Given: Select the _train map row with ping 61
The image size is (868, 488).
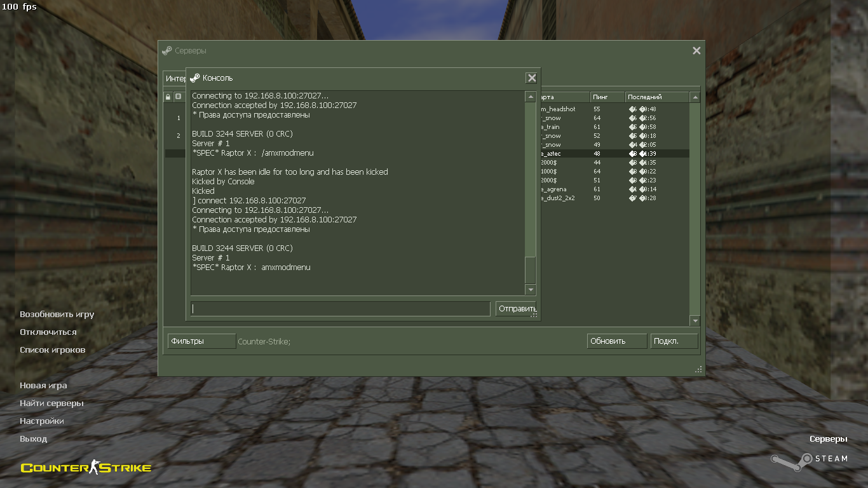Looking at the screenshot, I should tap(615, 127).
